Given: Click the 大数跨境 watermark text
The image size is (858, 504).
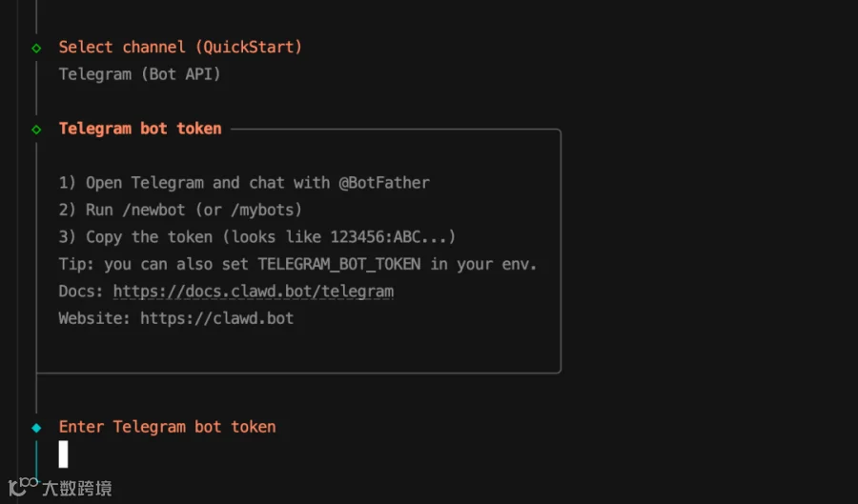Looking at the screenshot, I should click(77, 488).
